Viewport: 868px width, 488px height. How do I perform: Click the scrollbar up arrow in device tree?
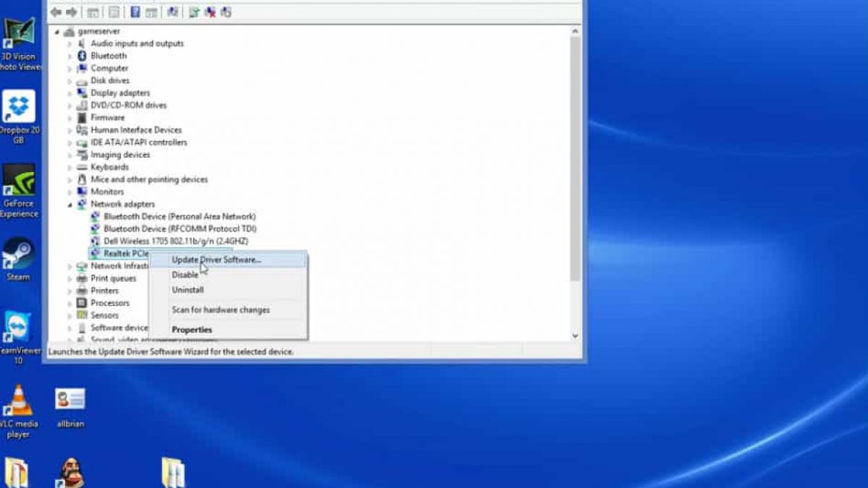[575, 31]
